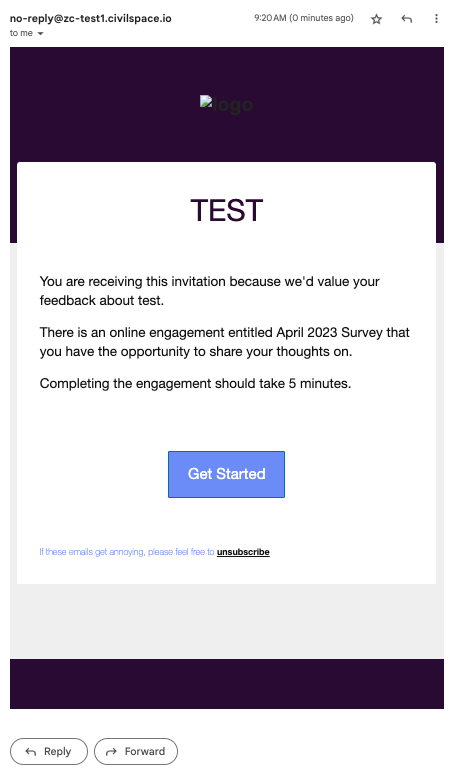
Task: Click the 'You are receiving this invitation' paragraph
Action: click(210, 291)
